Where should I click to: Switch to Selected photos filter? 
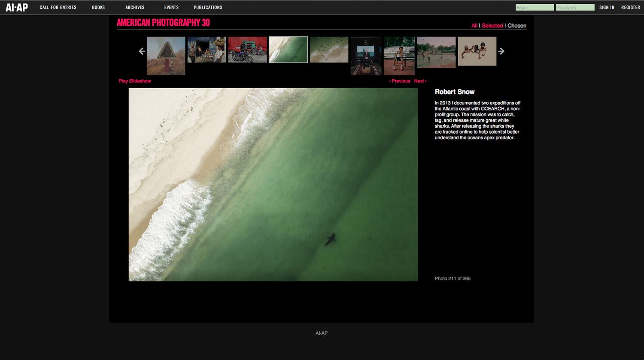click(492, 26)
